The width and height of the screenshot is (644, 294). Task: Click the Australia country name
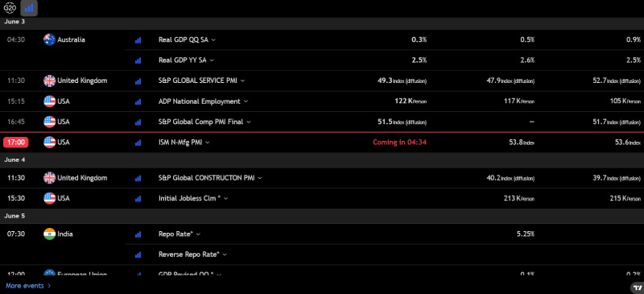[71, 40]
